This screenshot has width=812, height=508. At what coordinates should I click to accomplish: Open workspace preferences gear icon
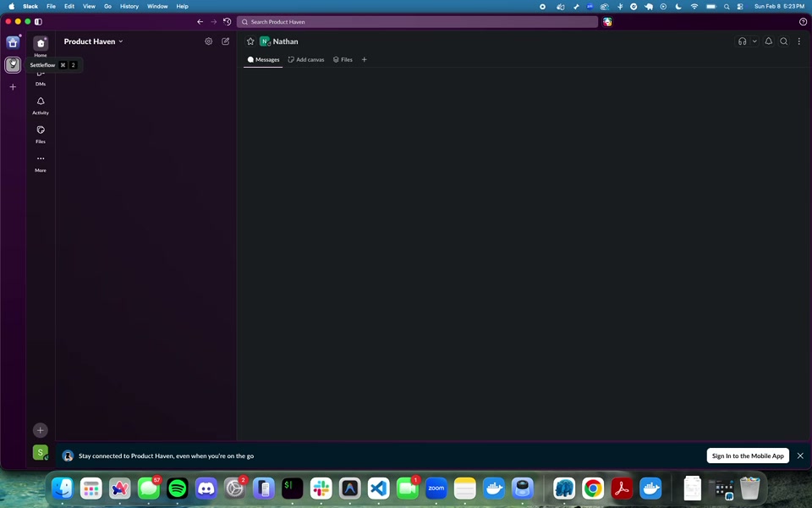click(x=209, y=41)
